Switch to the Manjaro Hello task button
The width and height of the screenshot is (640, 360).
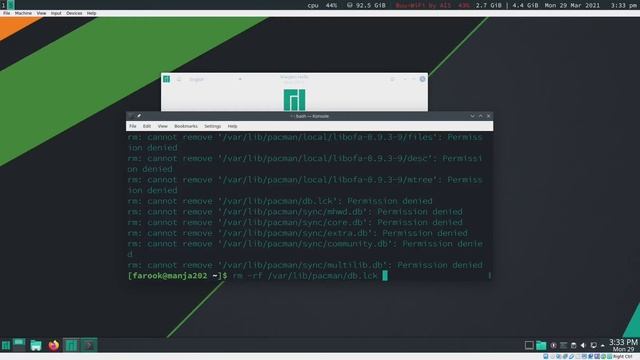pos(71,345)
